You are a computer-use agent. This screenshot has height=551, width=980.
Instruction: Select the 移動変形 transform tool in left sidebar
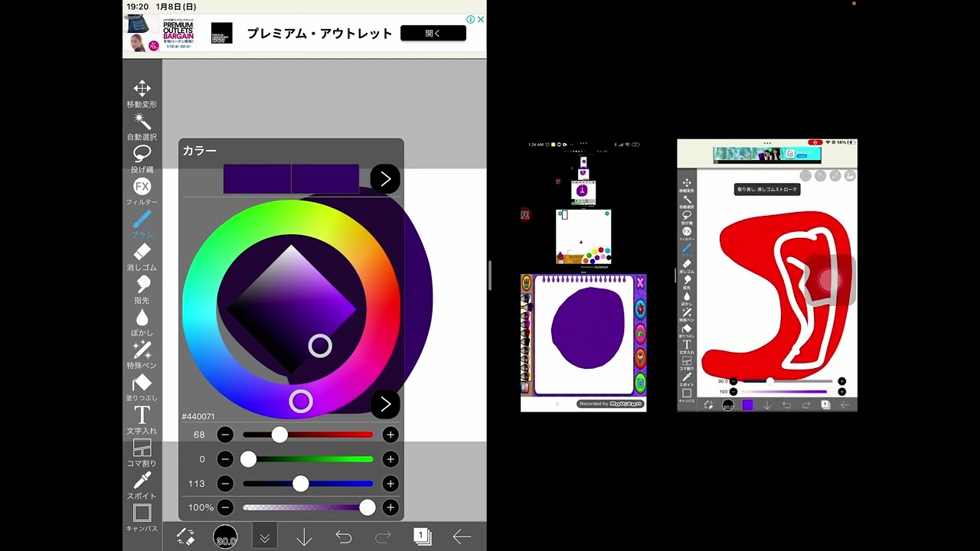tap(142, 93)
